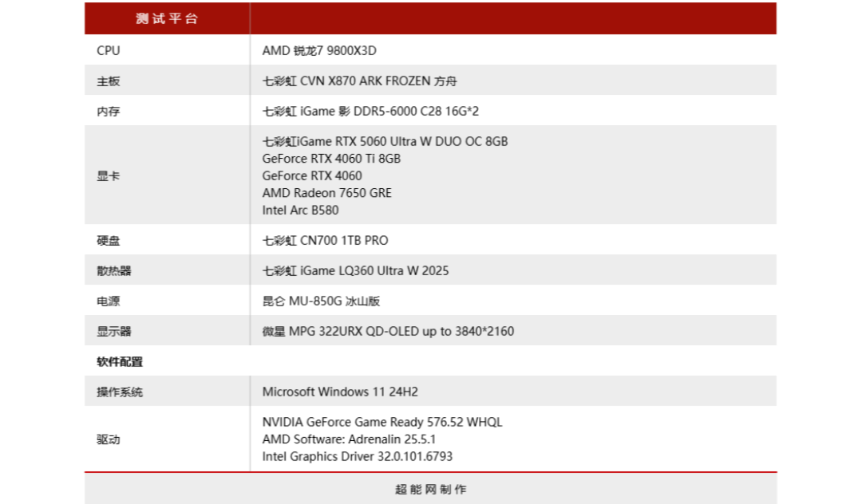Click the AMD 锐龙7 9800X3D value
This screenshot has width=862, height=504.
pyautogui.click(x=319, y=50)
